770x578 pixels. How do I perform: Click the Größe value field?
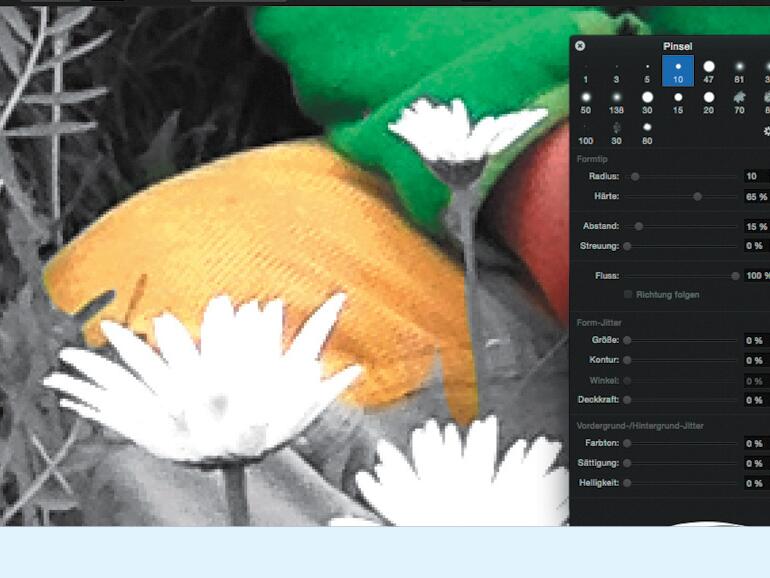point(756,340)
